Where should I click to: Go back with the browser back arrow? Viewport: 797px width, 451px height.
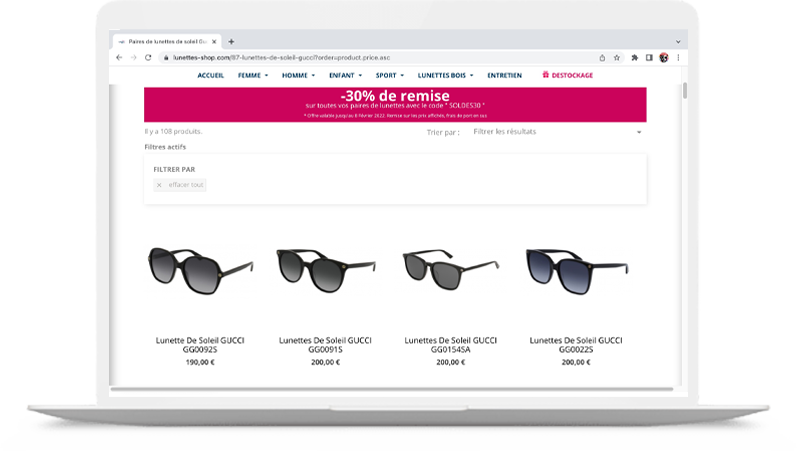pyautogui.click(x=119, y=57)
